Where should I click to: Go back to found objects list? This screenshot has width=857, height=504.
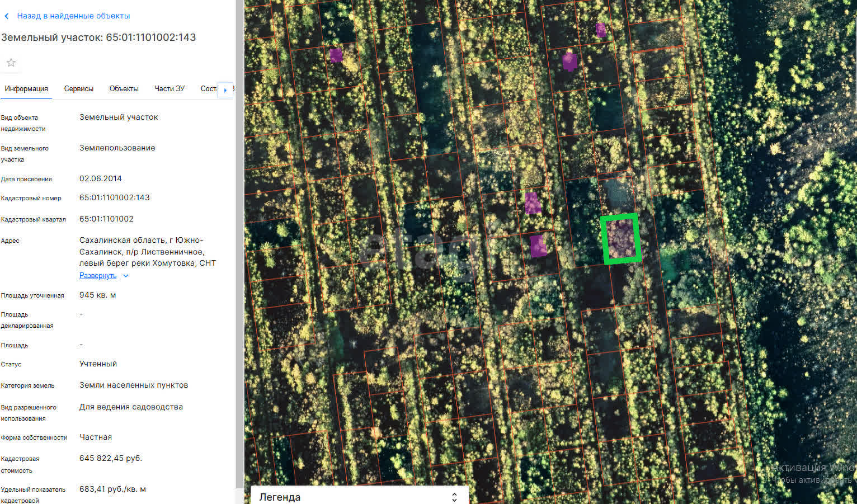coord(73,16)
